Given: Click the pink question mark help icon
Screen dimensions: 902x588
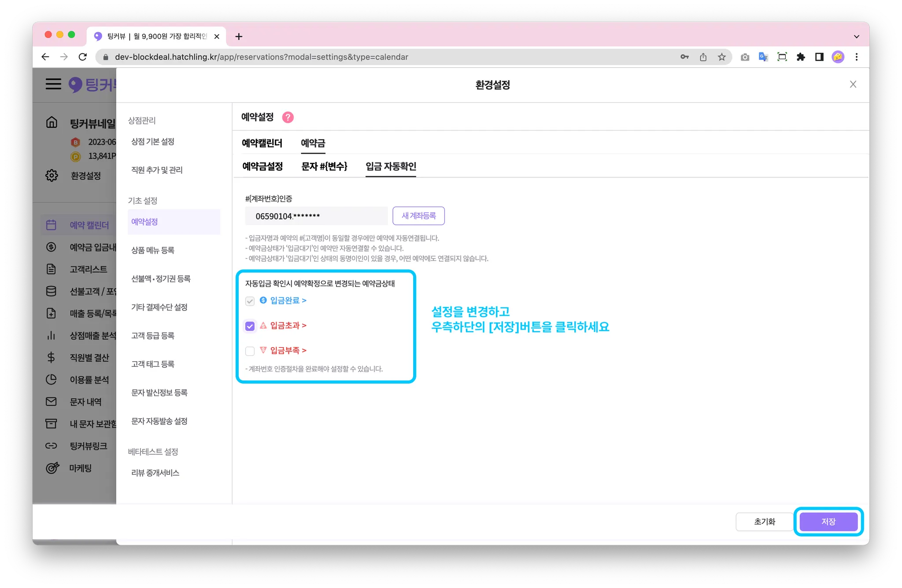Looking at the screenshot, I should click(x=288, y=117).
